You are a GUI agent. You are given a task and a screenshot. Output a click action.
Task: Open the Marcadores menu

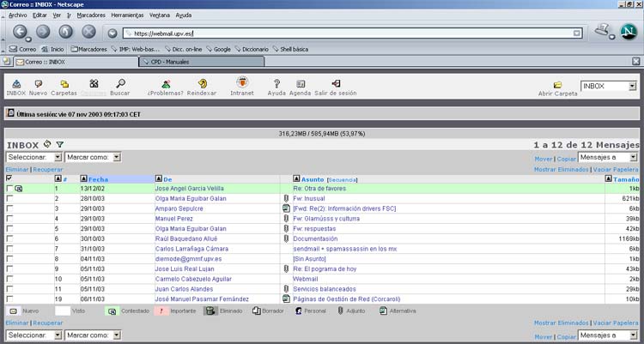click(x=91, y=15)
